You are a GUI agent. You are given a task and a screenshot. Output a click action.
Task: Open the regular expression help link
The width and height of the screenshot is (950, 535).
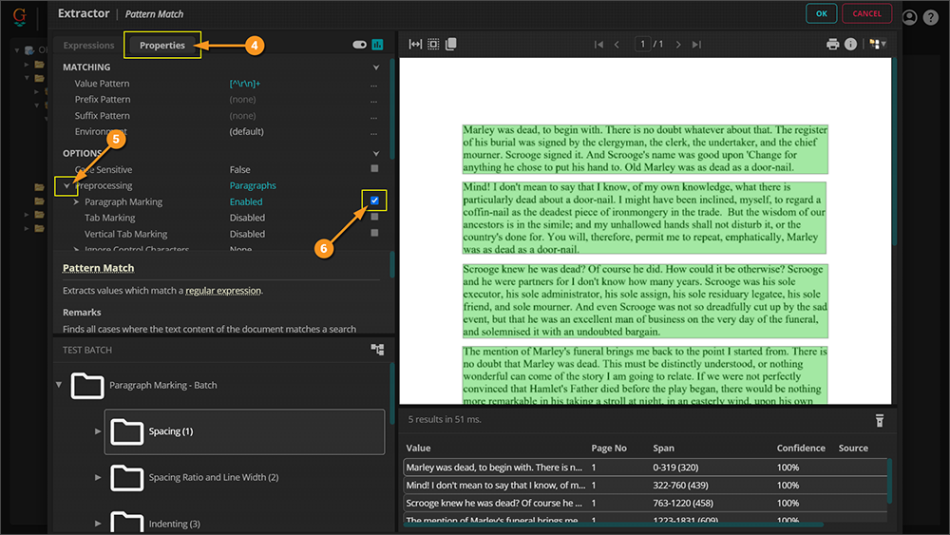click(x=223, y=291)
